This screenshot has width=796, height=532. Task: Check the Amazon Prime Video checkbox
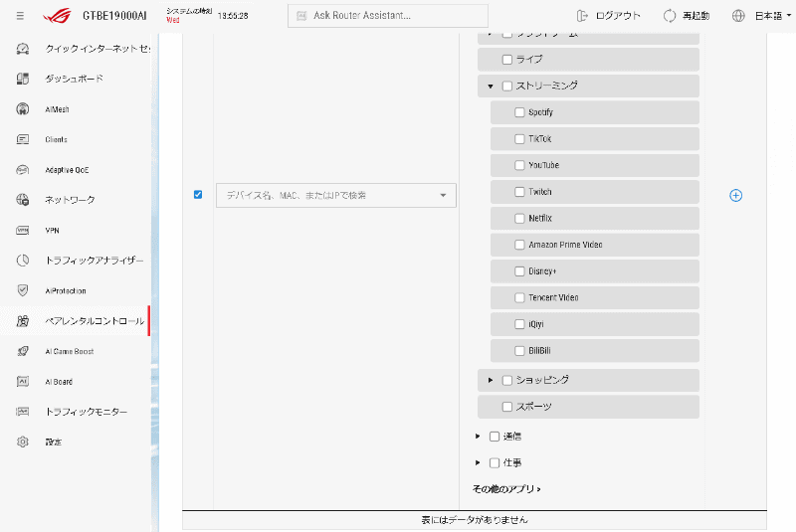[x=519, y=245]
